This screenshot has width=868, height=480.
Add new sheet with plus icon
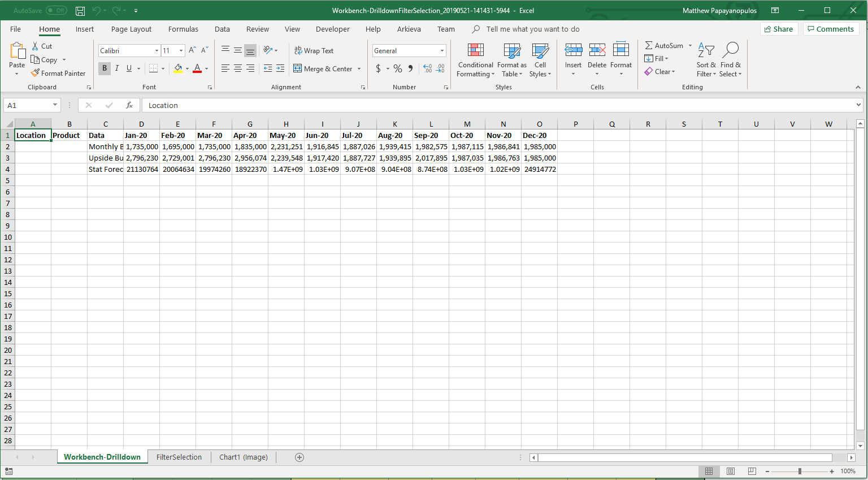point(300,457)
